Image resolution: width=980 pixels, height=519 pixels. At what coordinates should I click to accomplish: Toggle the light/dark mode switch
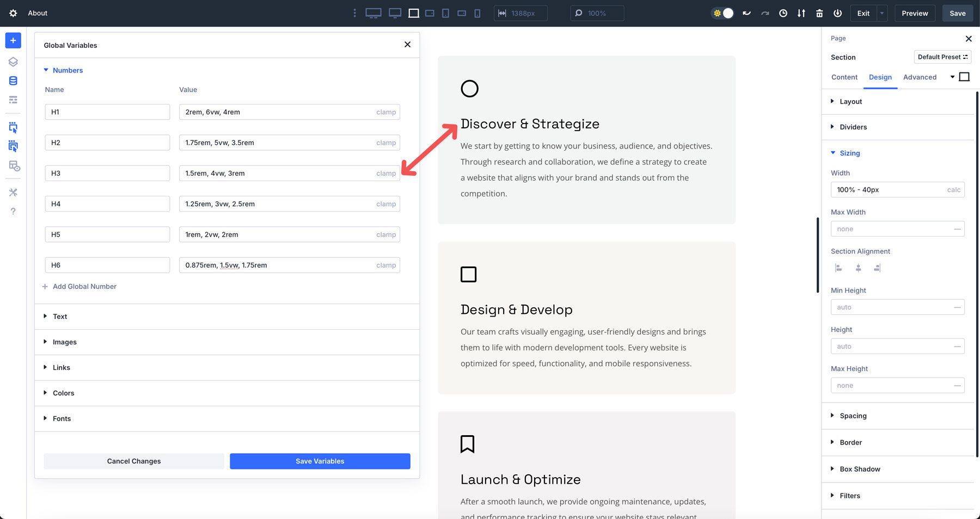pyautogui.click(x=722, y=13)
